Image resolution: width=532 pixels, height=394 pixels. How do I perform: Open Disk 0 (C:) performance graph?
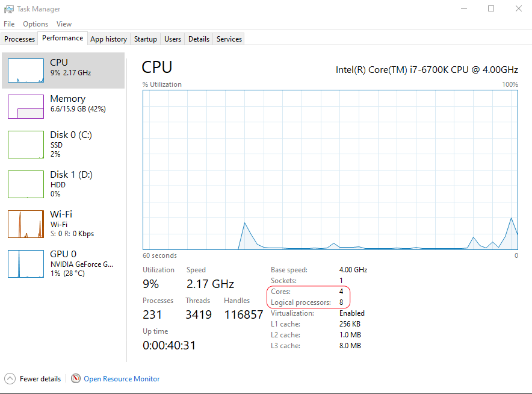pos(26,145)
